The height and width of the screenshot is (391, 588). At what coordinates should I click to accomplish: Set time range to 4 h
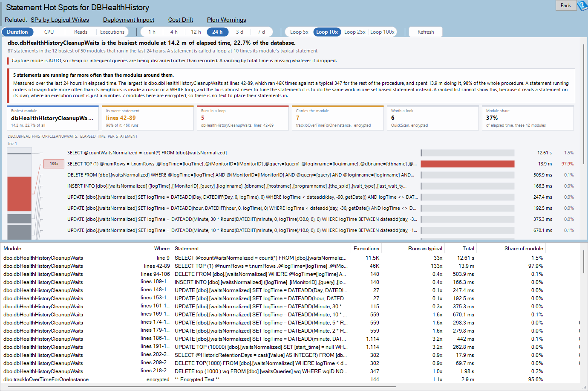(174, 32)
